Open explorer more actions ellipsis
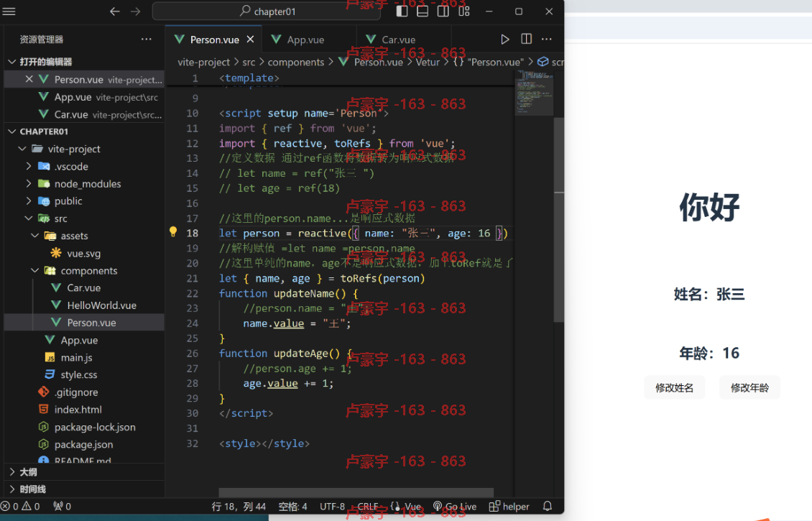Viewport: 812px width, 521px height. tap(147, 40)
